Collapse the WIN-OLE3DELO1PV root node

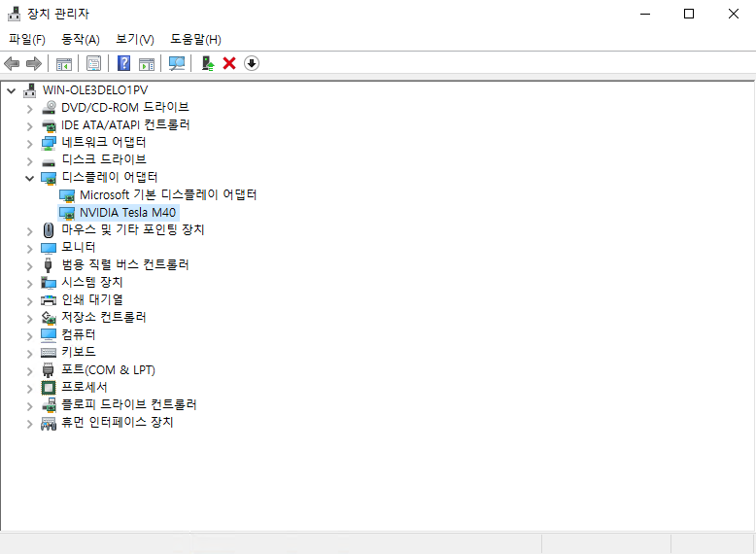tap(11, 89)
